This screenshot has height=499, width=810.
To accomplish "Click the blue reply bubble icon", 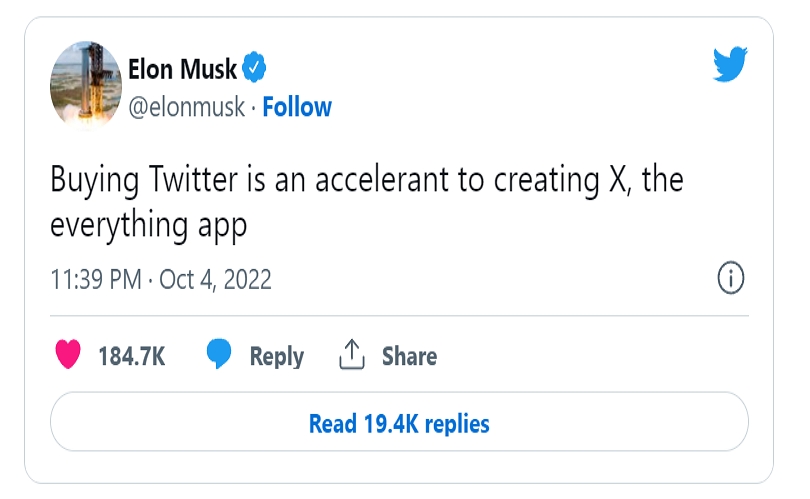I will point(219,355).
